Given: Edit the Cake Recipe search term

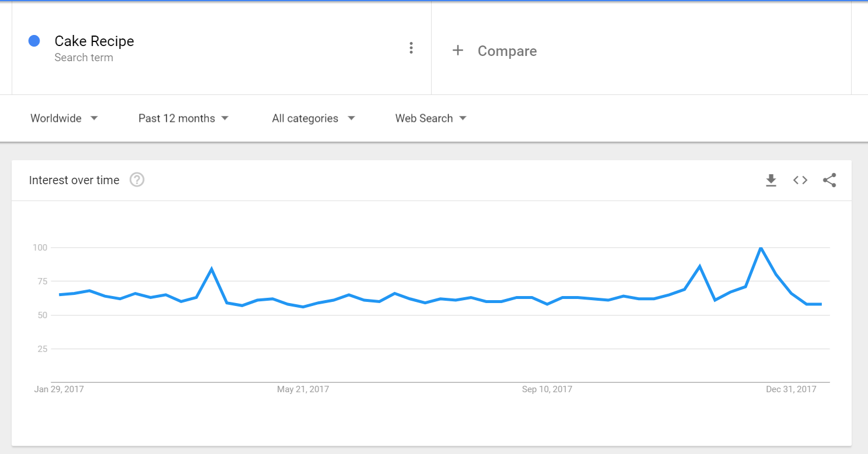Looking at the screenshot, I should pos(94,41).
